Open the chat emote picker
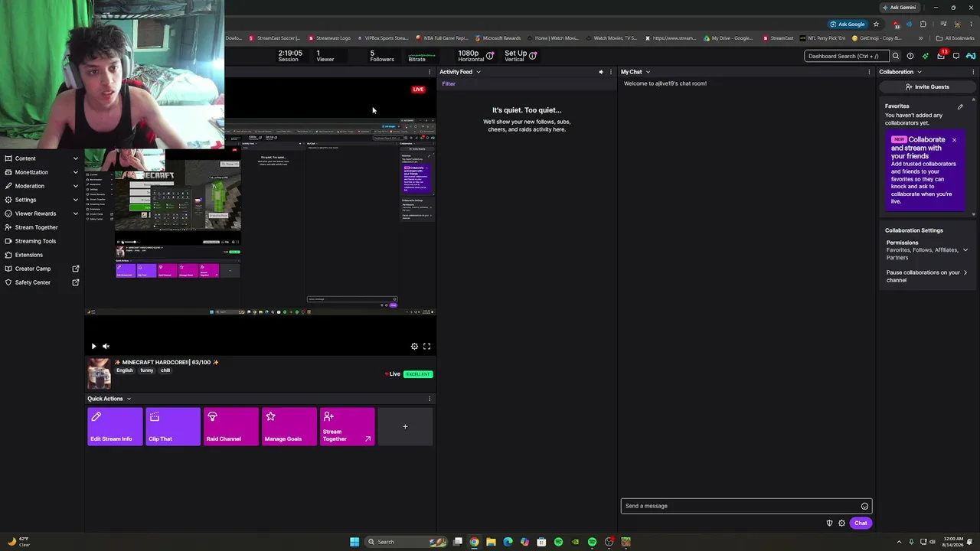Screen dimensions: 980x551 click(864, 506)
